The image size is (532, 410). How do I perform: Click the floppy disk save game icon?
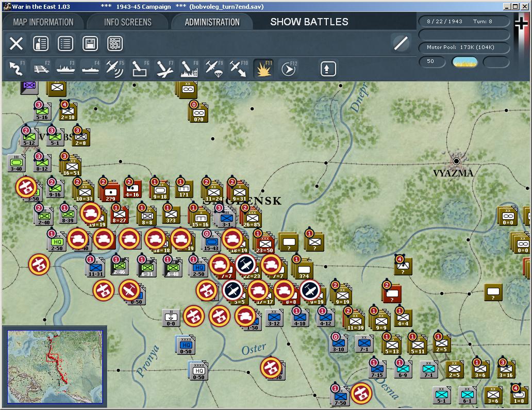(x=90, y=43)
